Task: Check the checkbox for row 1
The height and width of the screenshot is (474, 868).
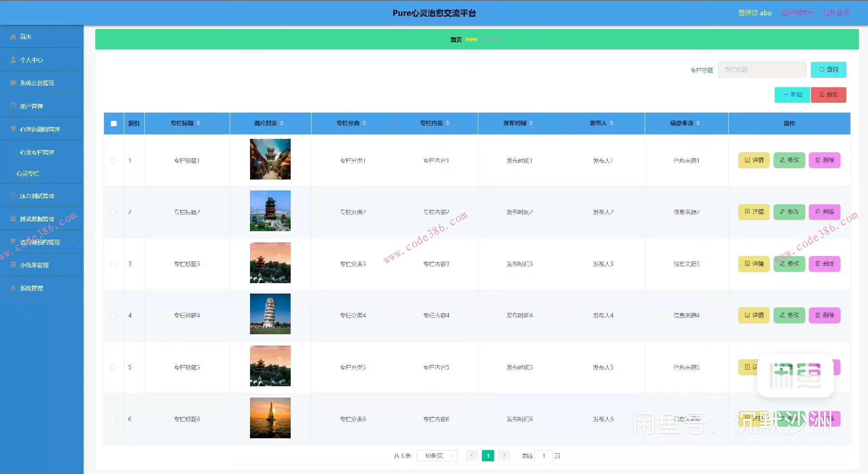Action: [113, 161]
